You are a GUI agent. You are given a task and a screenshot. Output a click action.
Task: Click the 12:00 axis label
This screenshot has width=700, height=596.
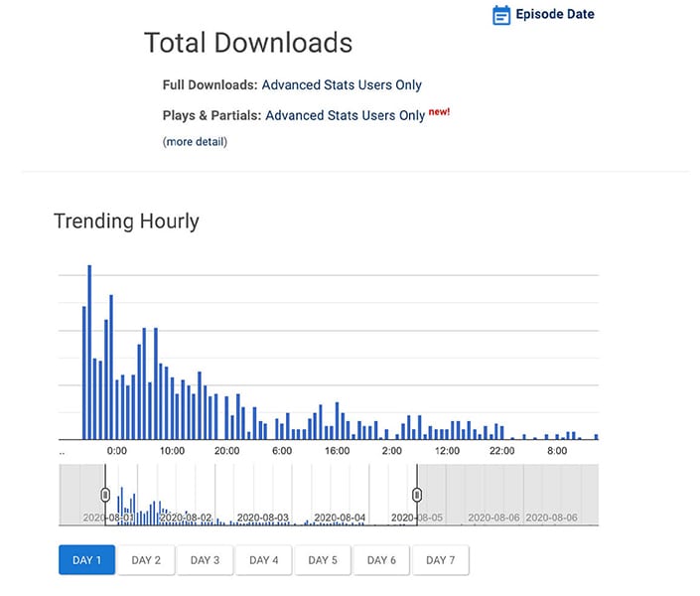[x=447, y=451]
